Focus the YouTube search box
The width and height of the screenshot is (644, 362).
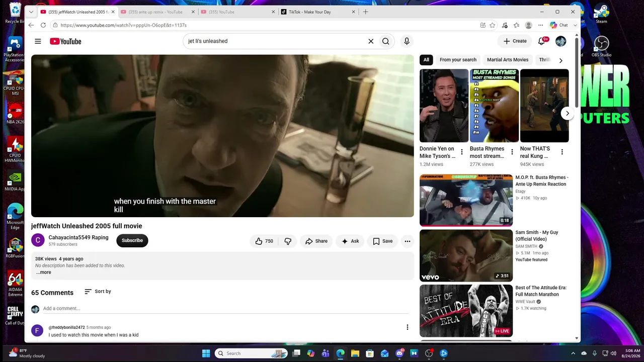(x=276, y=41)
